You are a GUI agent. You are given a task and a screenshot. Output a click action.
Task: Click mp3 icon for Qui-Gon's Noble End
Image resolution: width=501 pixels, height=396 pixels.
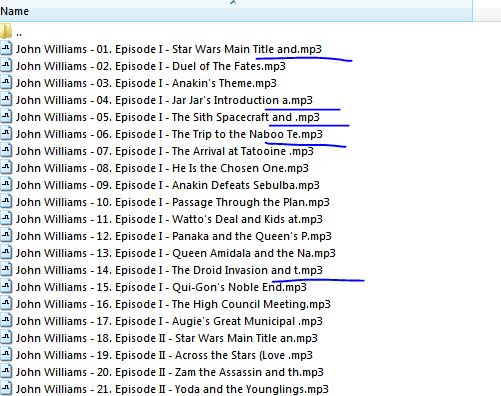[6, 286]
